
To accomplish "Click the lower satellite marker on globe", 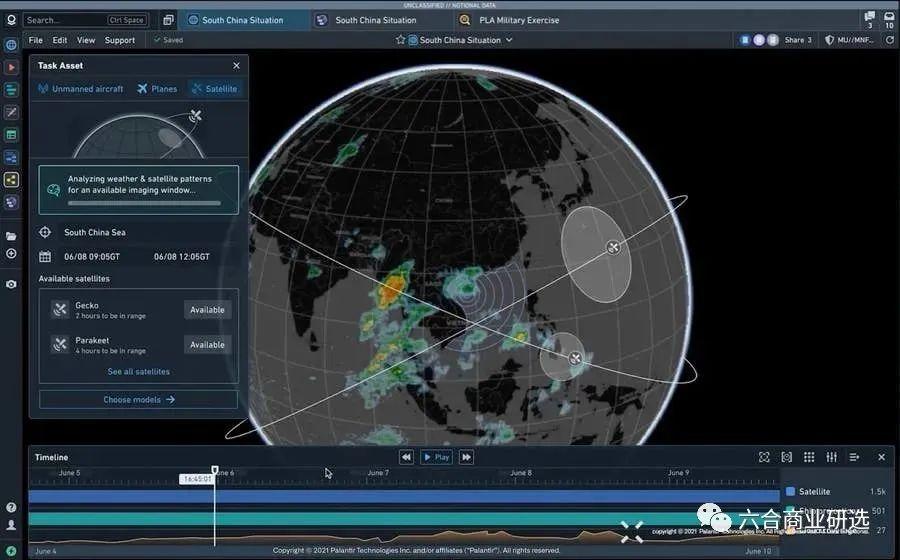I will click(575, 359).
